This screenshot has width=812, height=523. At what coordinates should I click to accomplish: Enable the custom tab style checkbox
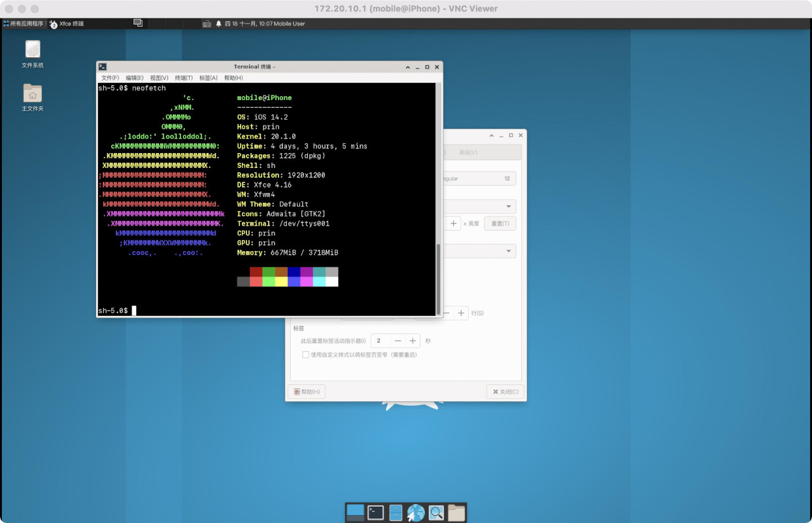tap(305, 355)
